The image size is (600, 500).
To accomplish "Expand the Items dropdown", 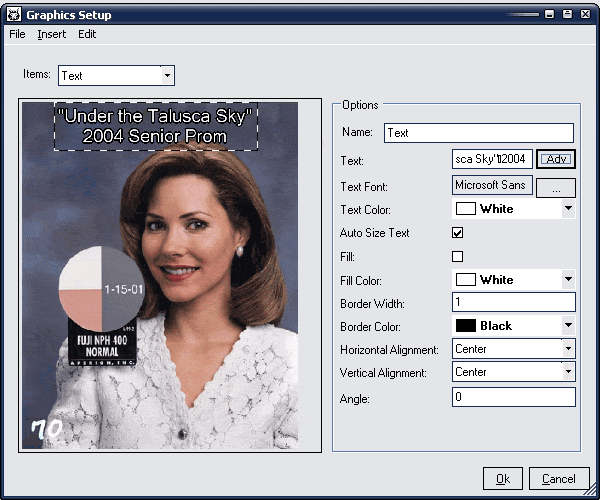I will coord(167,75).
